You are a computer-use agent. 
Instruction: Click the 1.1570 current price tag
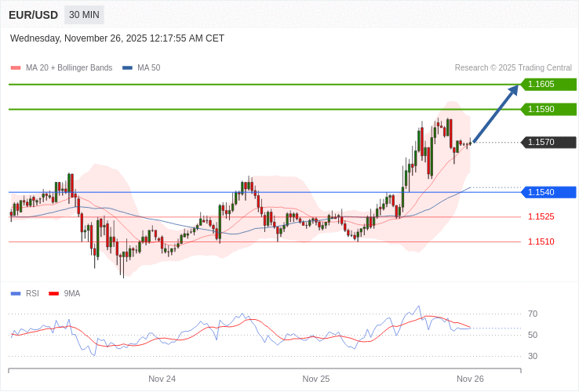pyautogui.click(x=548, y=143)
